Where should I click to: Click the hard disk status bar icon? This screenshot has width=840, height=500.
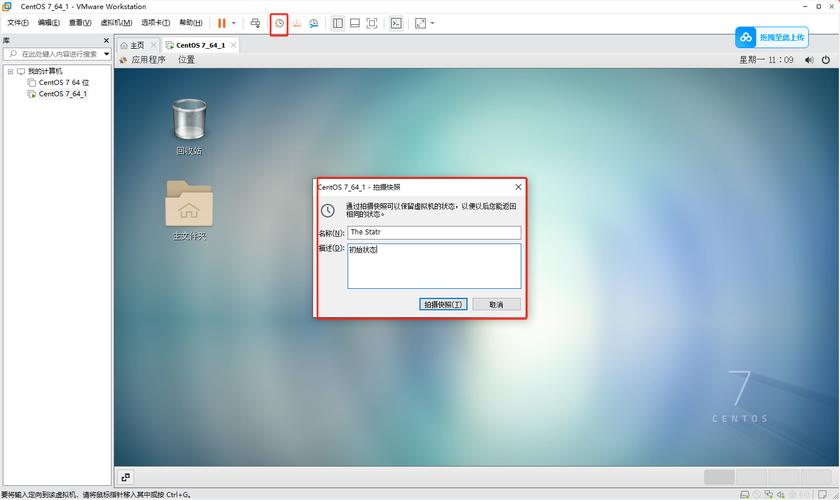745,495
